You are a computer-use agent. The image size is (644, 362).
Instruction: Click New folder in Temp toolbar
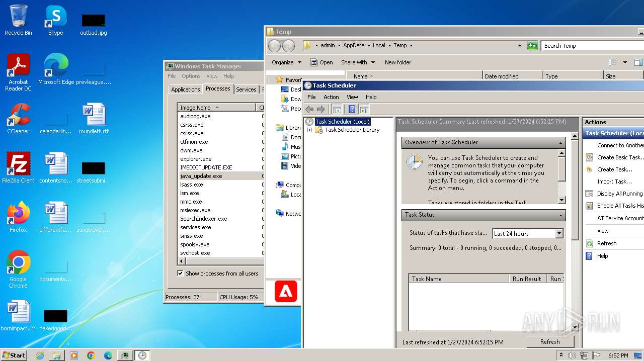click(x=398, y=62)
